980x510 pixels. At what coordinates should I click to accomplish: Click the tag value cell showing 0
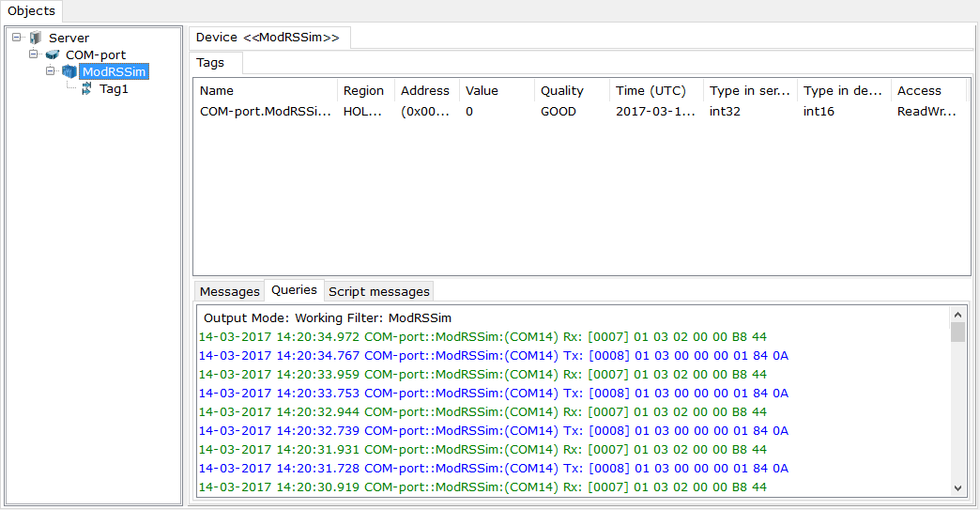[x=469, y=111]
